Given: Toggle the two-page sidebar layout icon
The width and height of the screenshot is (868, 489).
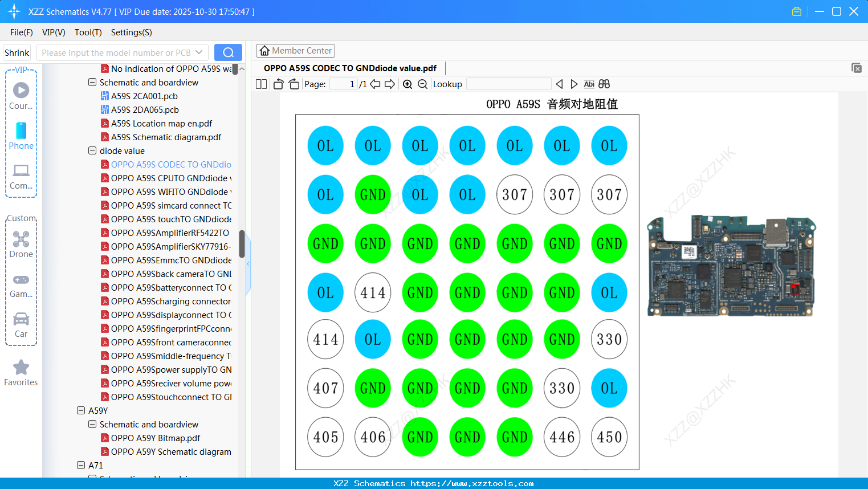Looking at the screenshot, I should [x=261, y=84].
